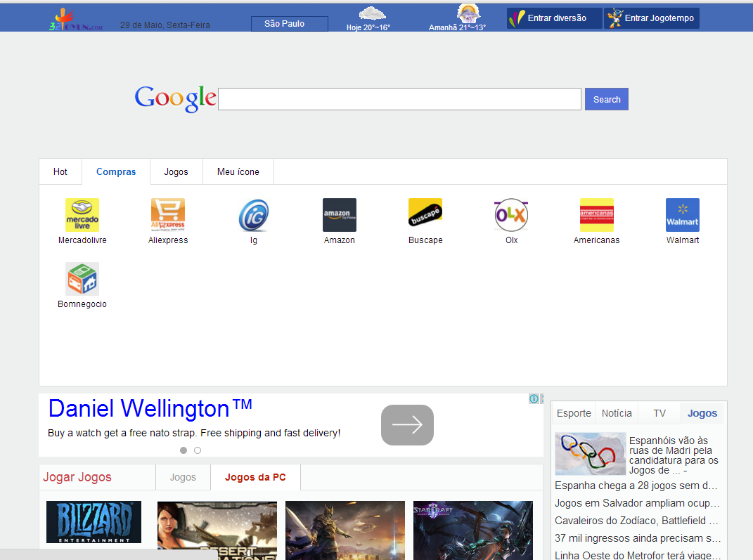Click tomorrow's weather icon
The image size is (753, 560).
468,13
